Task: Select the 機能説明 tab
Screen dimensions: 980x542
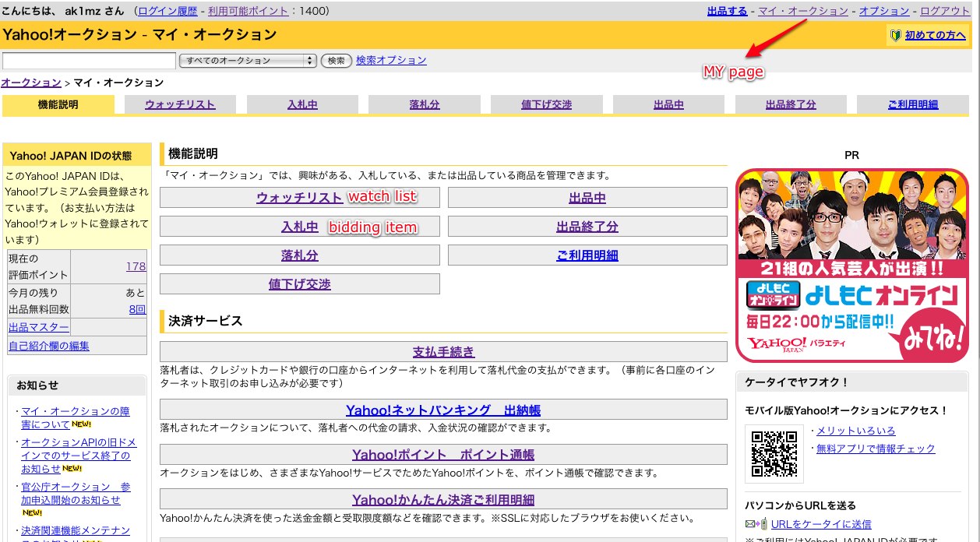Action: point(58,104)
